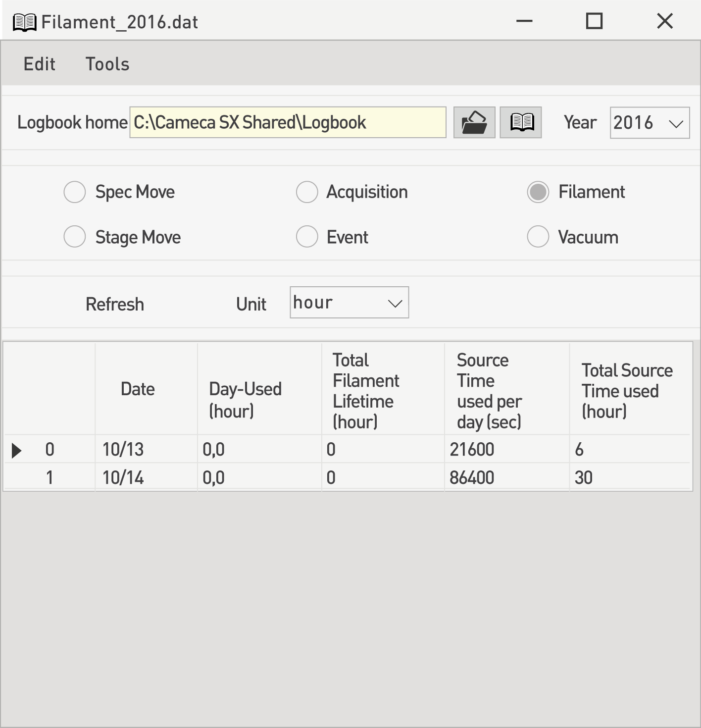Close the Filament_2016.dat window

[x=664, y=21]
